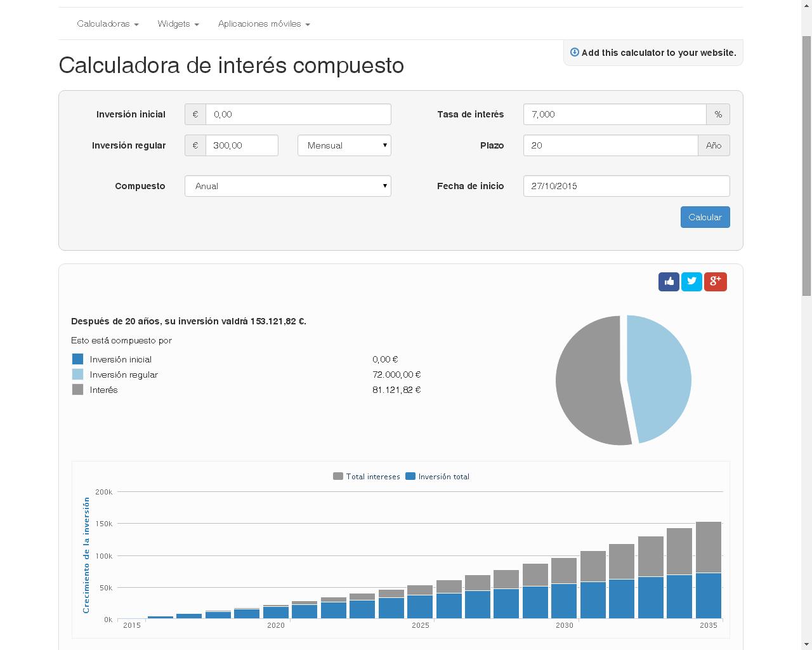Screen dimensions: 812x650
Task: Click the euro symbol beside Inversión inicial field
Action: point(195,114)
